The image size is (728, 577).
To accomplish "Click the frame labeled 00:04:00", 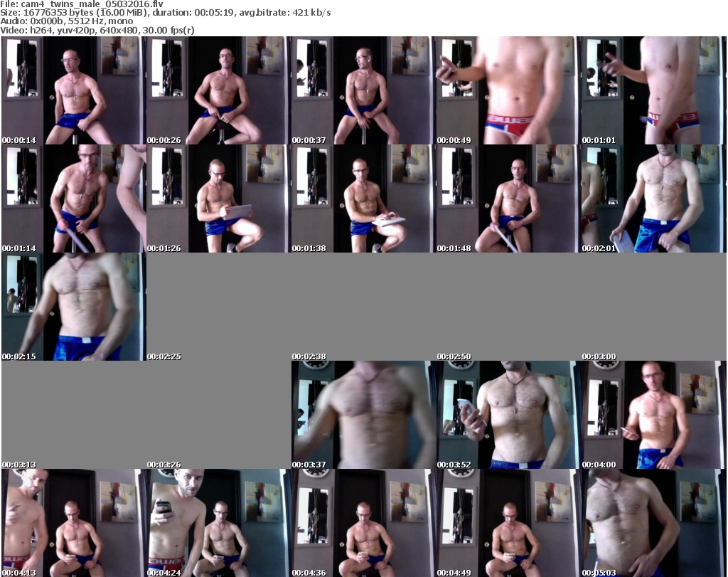I will [654, 415].
